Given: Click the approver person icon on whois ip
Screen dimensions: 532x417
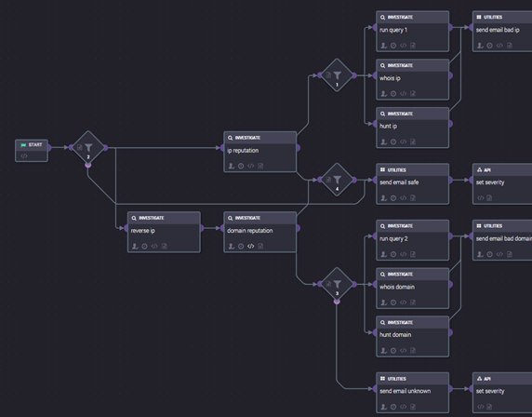Looking at the screenshot, I should [x=384, y=94].
